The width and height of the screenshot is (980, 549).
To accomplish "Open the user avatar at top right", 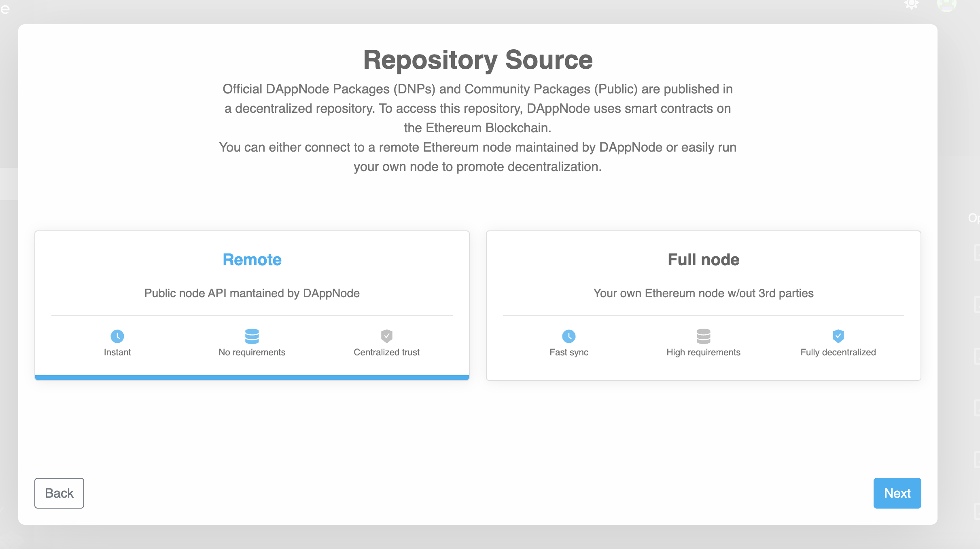I will [946, 4].
